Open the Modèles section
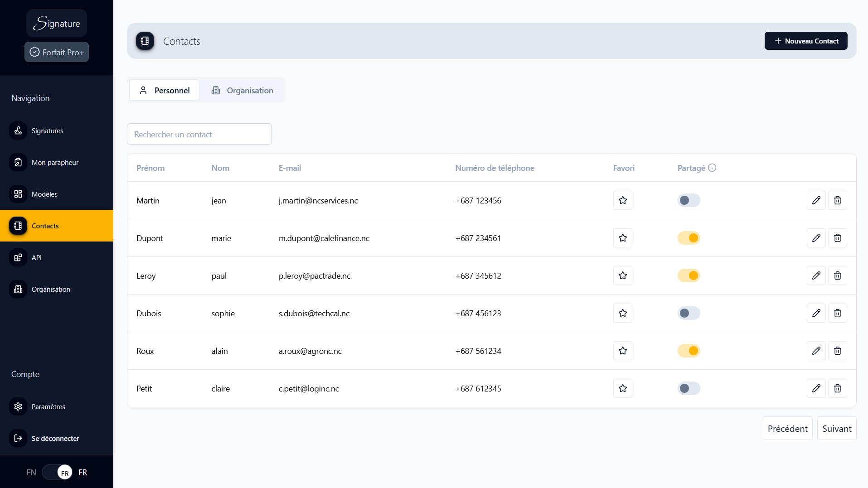The width and height of the screenshot is (868, 488). point(44,194)
